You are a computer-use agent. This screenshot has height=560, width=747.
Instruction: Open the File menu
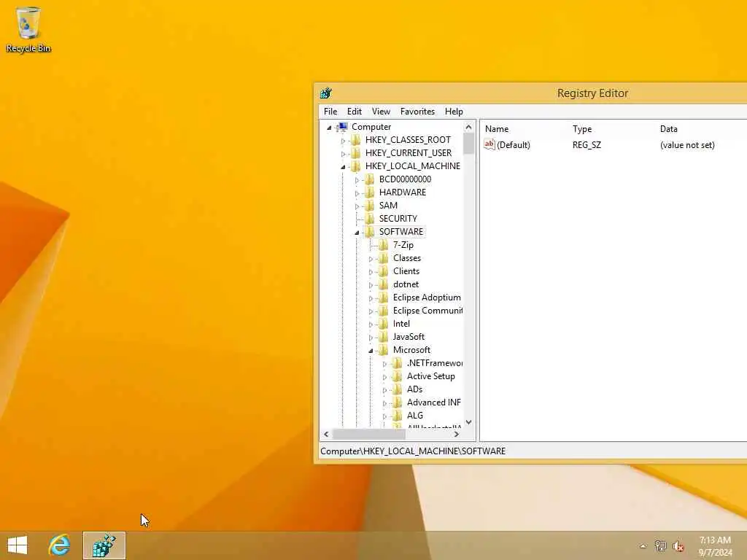330,112
